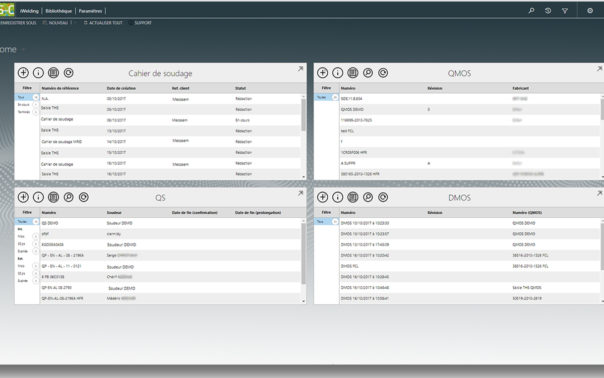Image resolution: width=604 pixels, height=378 pixels.
Task: Sort QS list by Soudeur column
Action: [114, 213]
